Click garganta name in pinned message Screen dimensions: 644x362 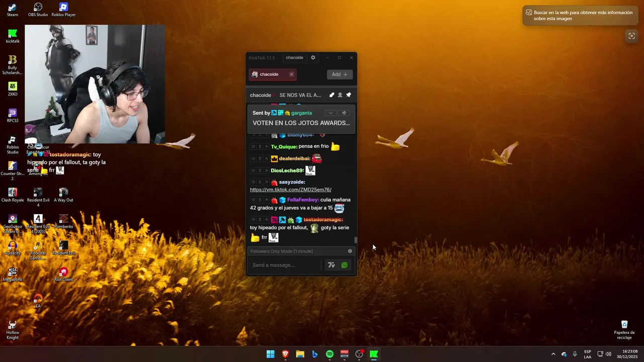click(301, 113)
